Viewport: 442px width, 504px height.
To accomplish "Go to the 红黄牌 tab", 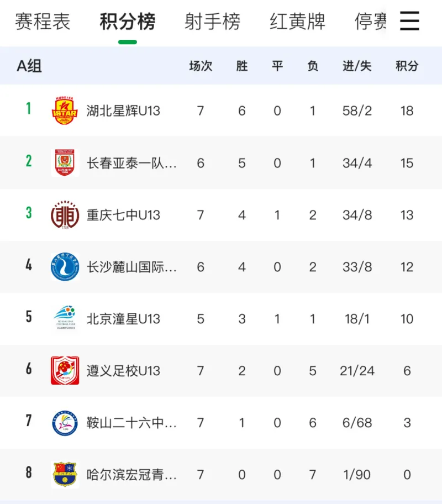I will 298,22.
